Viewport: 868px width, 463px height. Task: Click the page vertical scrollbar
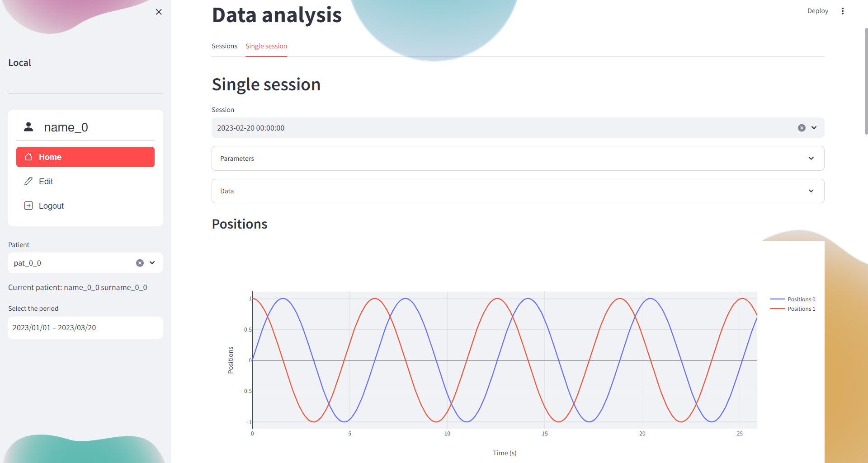(x=866, y=81)
